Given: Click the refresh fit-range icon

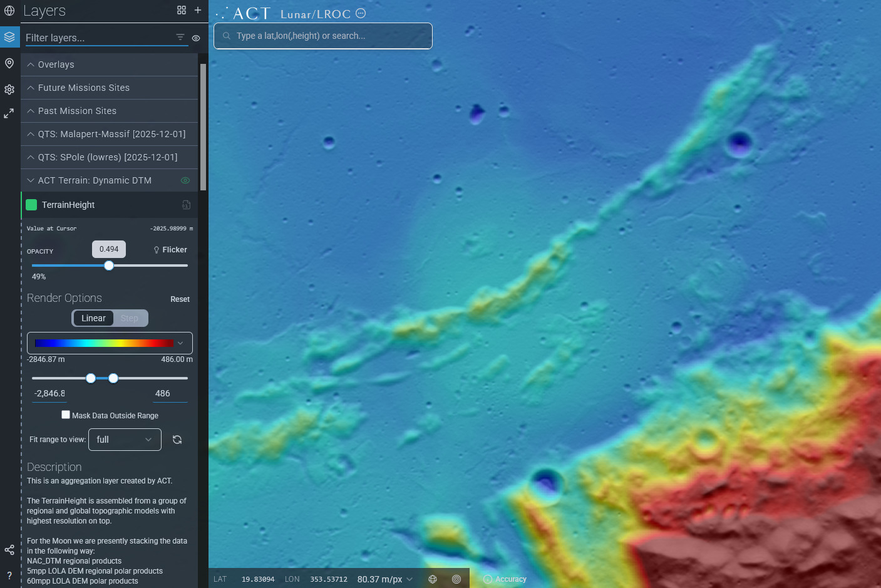Looking at the screenshot, I should (177, 440).
